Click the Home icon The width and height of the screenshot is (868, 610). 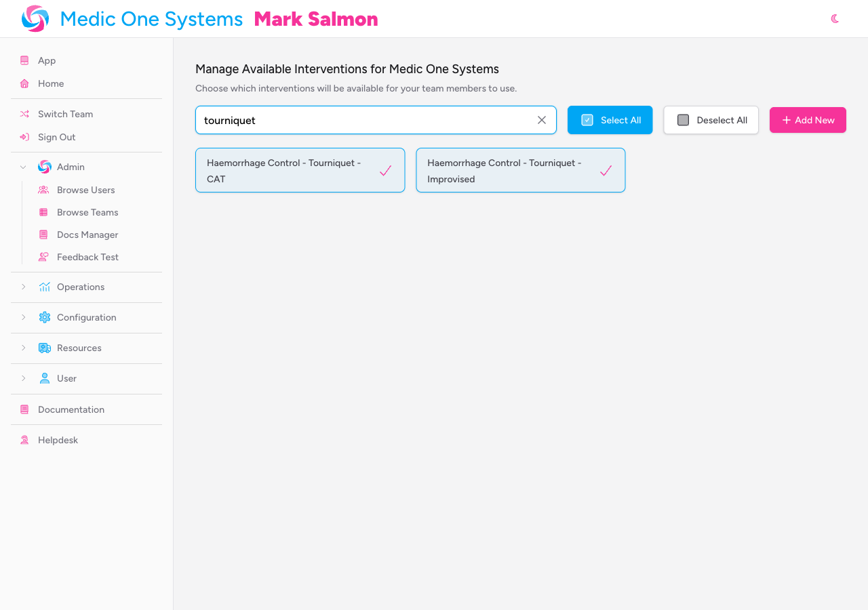pos(24,83)
